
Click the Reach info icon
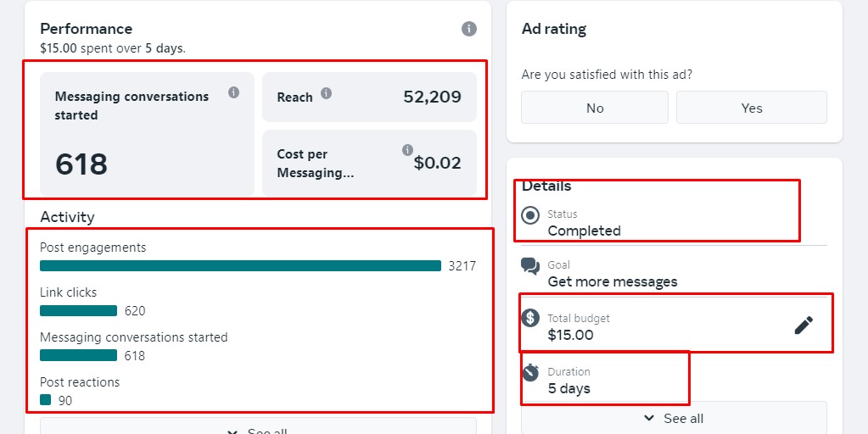click(326, 93)
